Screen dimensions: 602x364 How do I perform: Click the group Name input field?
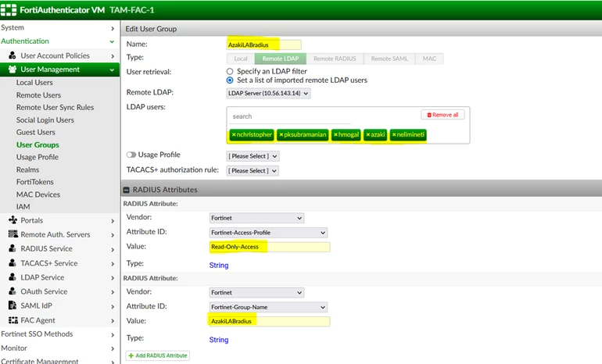pyautogui.click(x=263, y=45)
